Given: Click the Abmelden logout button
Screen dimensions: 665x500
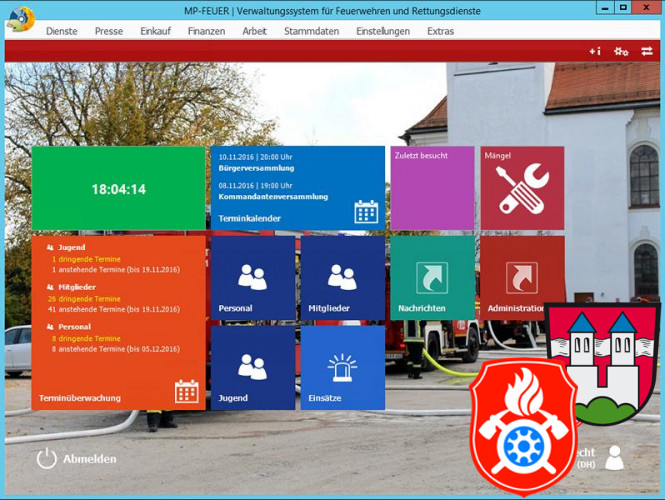Looking at the screenshot, I should pyautogui.click(x=77, y=459).
